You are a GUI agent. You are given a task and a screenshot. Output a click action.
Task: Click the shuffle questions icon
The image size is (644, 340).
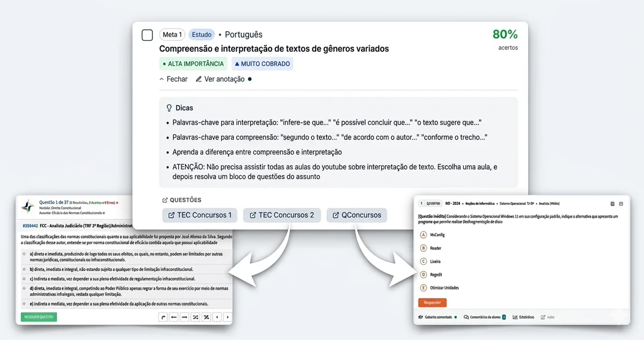pyautogui.click(x=196, y=317)
